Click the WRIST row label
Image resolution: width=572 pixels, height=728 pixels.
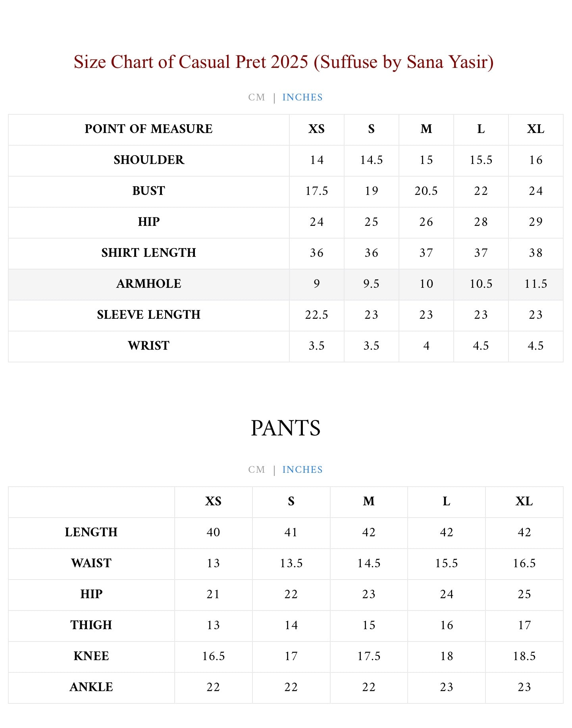[148, 346]
